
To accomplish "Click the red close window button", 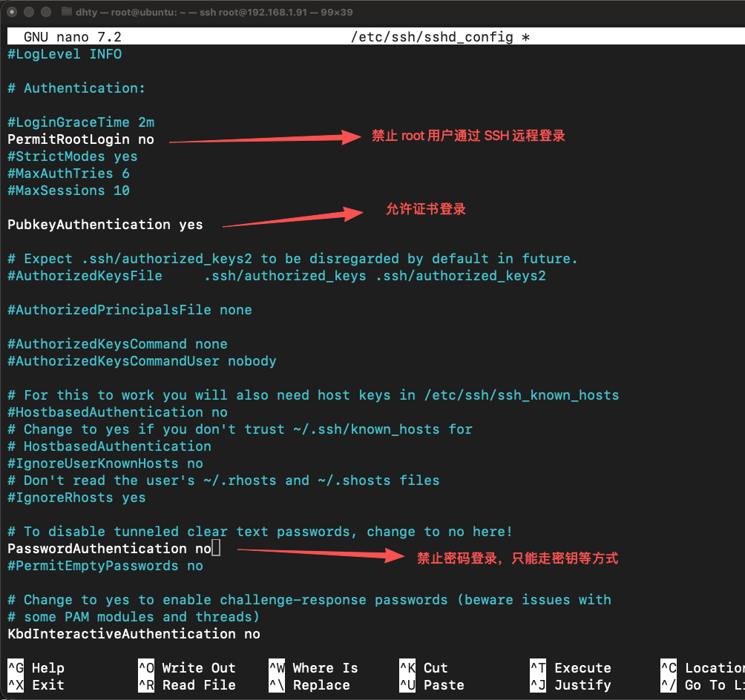I will (13, 12).
